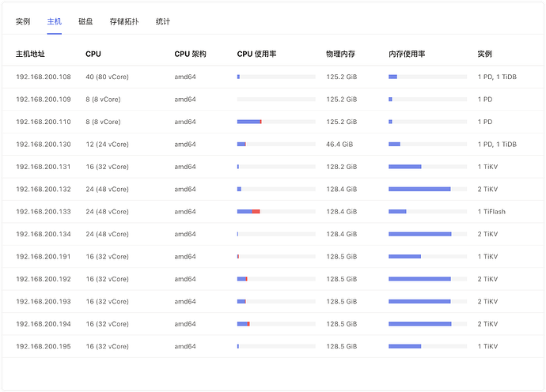Click CPU usage bar for 192.168.200.110
This screenshot has height=392, width=546.
[x=276, y=122]
